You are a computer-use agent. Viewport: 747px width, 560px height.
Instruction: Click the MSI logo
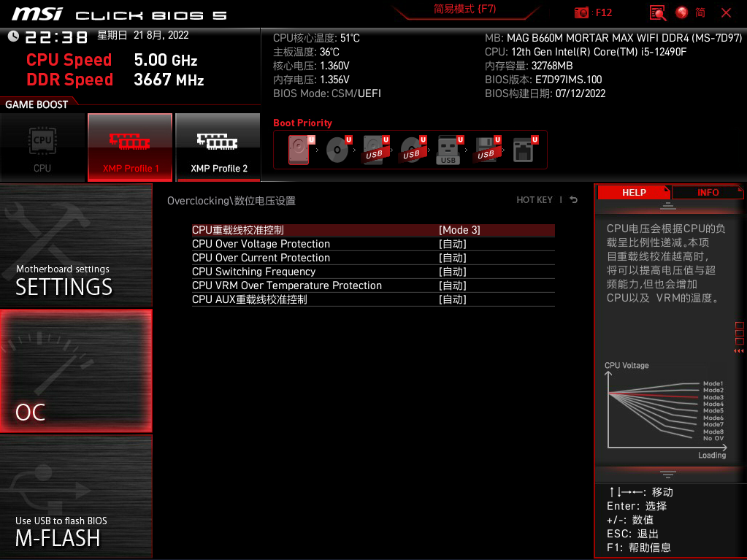point(37,14)
